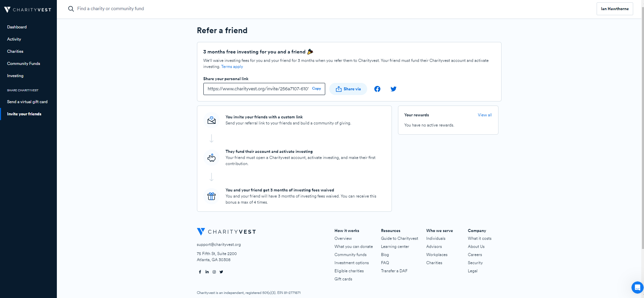Open What it costs link
The height and width of the screenshot is (298, 644).
coord(480,238)
